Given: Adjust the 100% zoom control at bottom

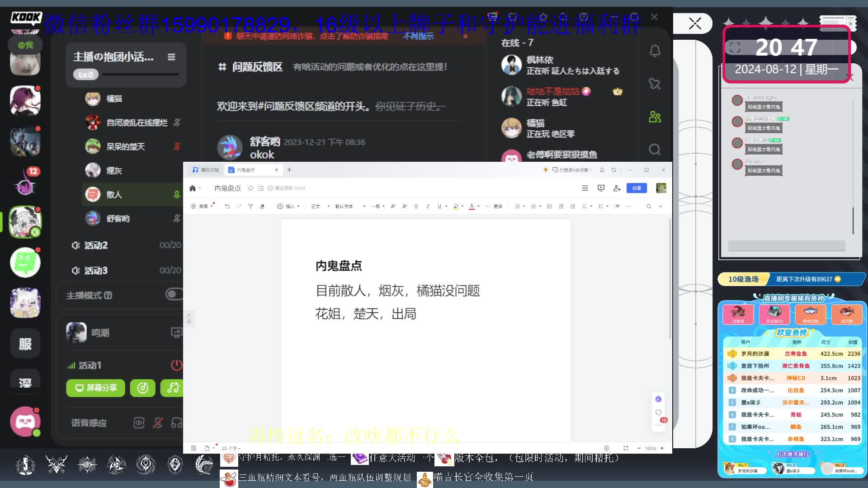Looking at the screenshot, I should (650, 448).
